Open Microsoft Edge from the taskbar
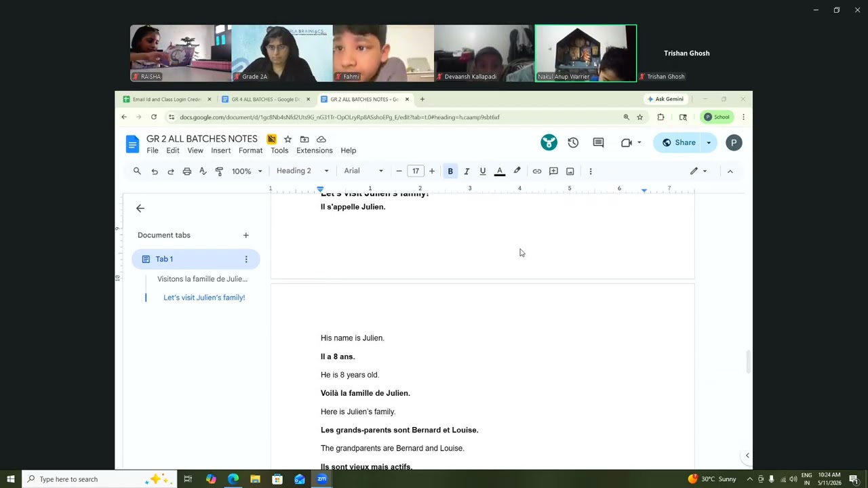 (233, 479)
